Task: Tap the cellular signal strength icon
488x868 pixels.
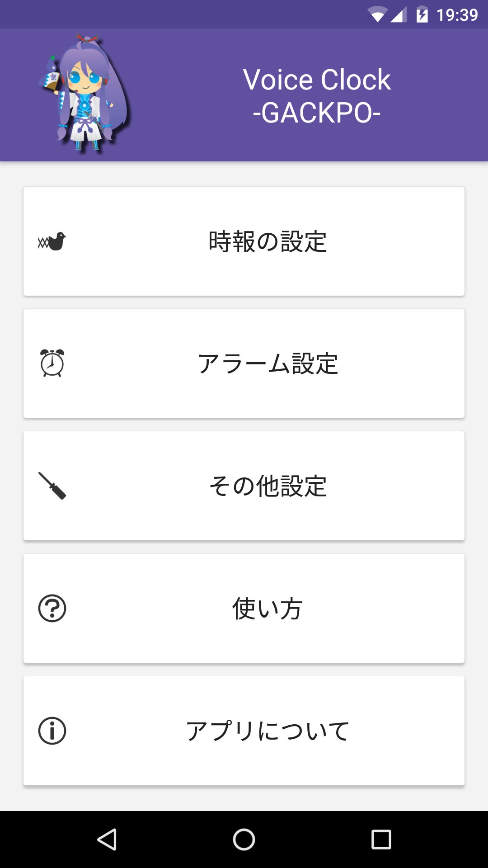Action: tap(399, 14)
